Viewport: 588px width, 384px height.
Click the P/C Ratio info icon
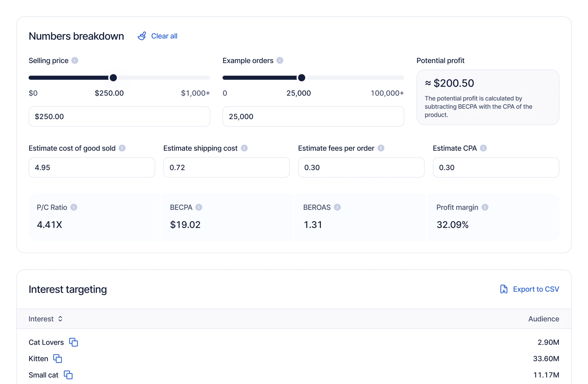[x=74, y=207]
